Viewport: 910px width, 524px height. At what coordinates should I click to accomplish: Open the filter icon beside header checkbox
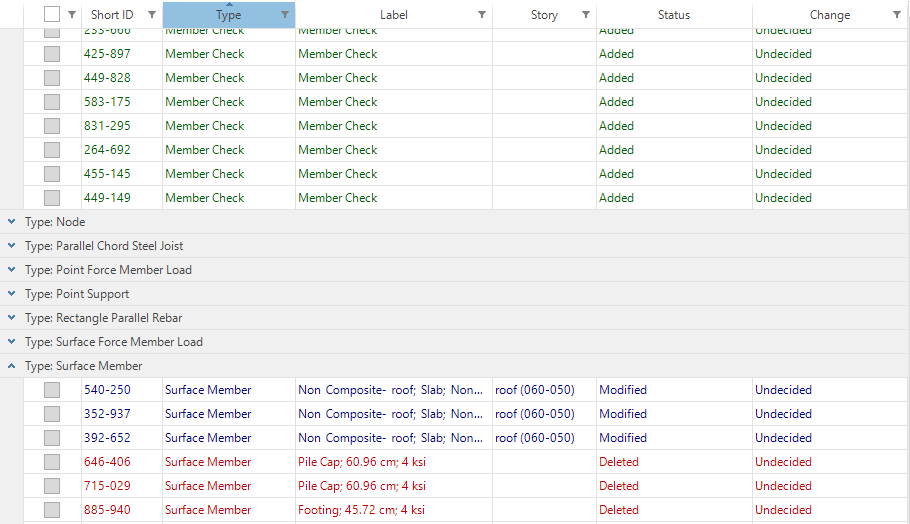(x=72, y=15)
